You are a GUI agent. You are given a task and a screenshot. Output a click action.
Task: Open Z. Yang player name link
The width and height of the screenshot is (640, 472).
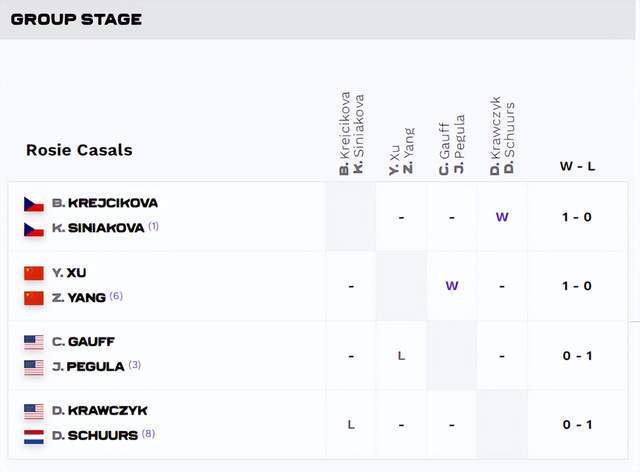tap(79, 298)
